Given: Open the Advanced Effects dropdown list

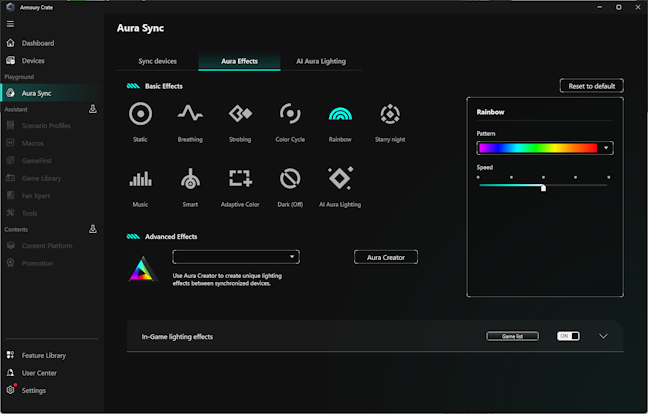Looking at the screenshot, I should (236, 257).
